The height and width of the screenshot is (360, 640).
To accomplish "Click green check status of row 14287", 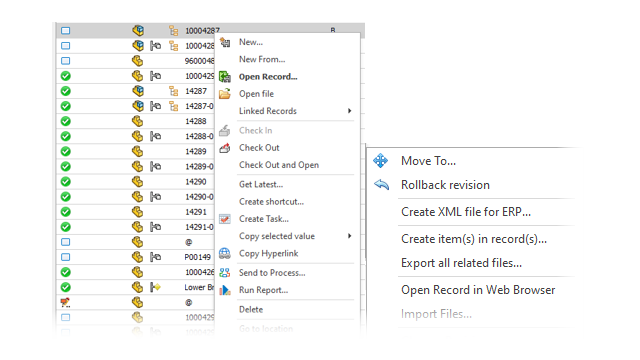I will pos(66,91).
